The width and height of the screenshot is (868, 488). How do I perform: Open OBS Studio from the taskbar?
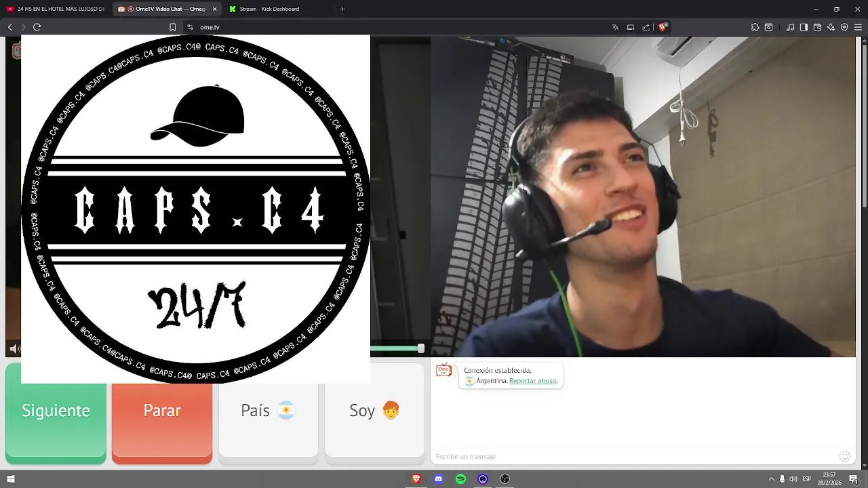[x=505, y=479]
